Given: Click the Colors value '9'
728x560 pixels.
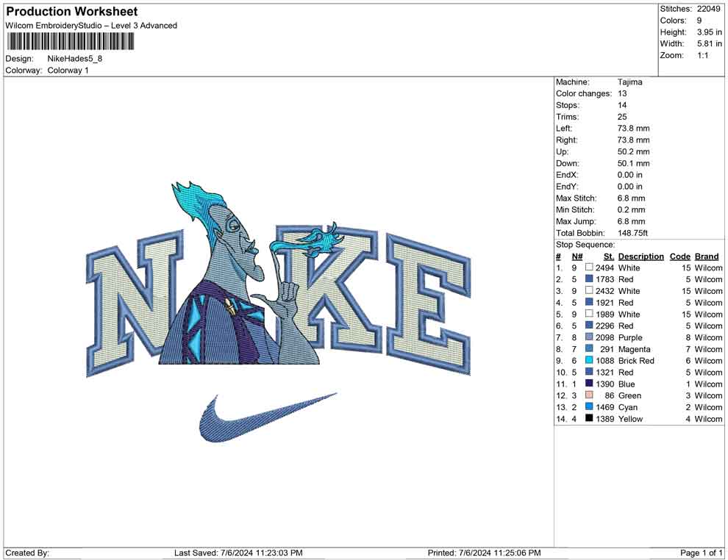Looking at the screenshot, I should pos(699,21).
